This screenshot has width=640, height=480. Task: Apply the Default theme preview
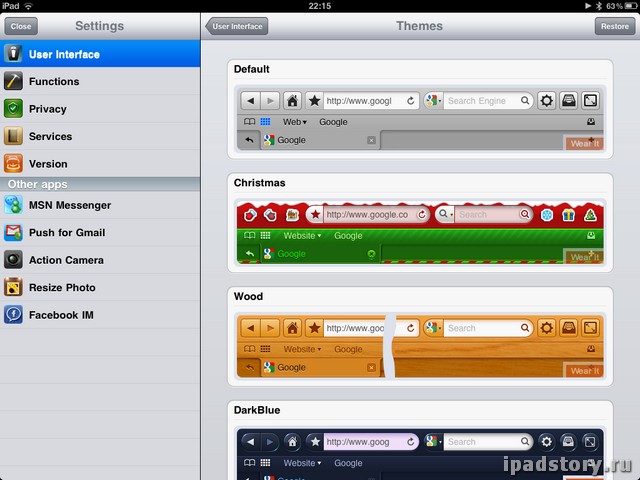(420, 119)
